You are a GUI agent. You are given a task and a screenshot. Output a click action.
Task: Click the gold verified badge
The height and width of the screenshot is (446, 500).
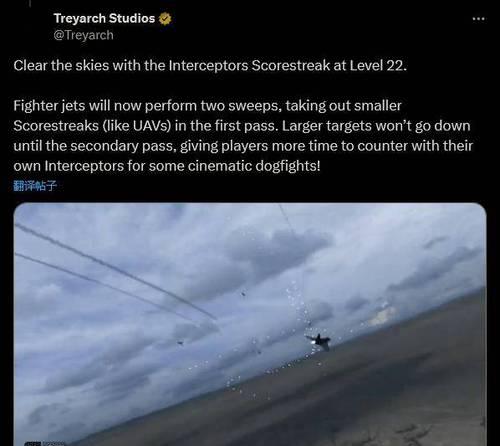pyautogui.click(x=165, y=19)
